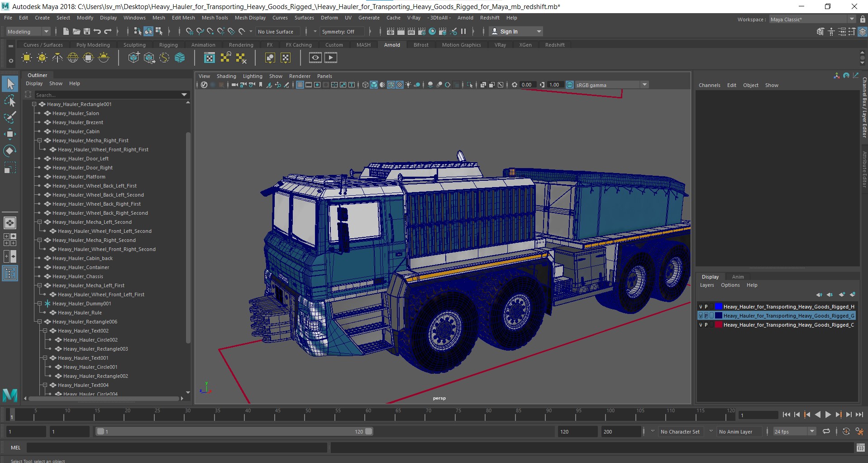Open the Modeling menu set dropdown

point(28,31)
